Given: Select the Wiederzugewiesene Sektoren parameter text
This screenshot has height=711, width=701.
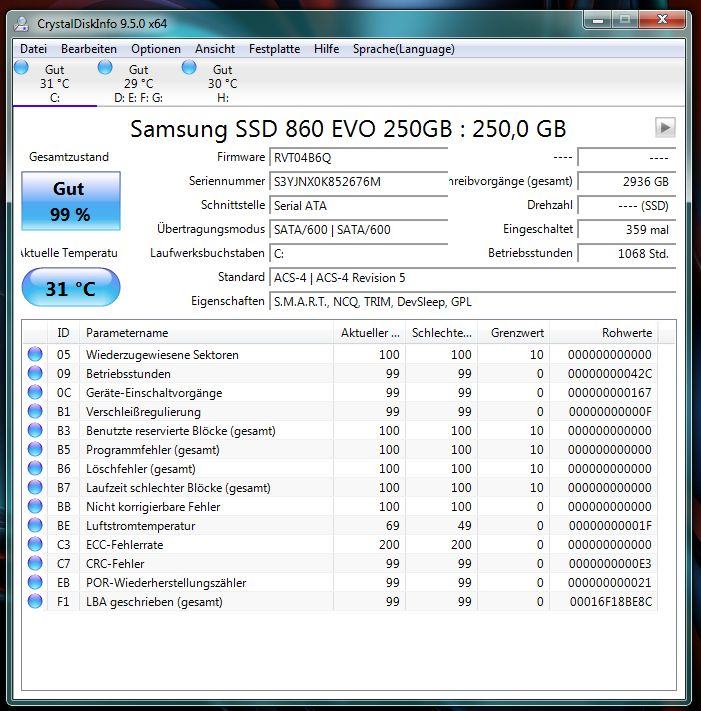Looking at the screenshot, I should coord(162,355).
